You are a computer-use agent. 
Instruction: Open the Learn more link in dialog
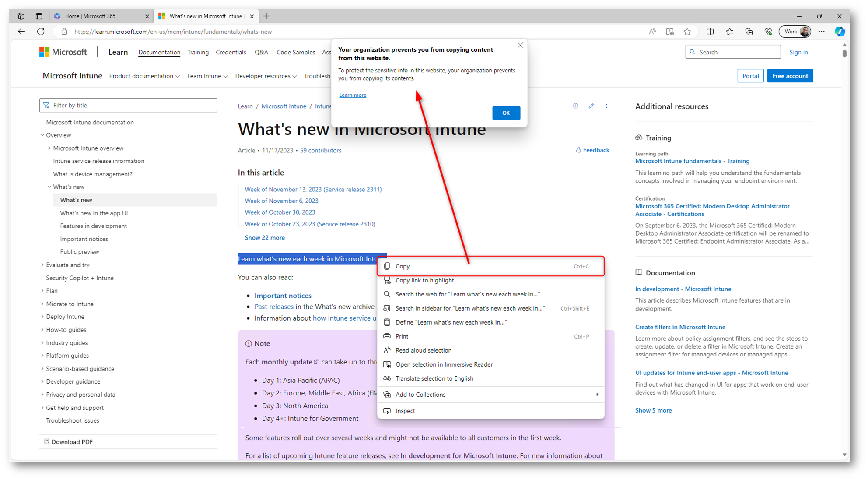pyautogui.click(x=353, y=95)
